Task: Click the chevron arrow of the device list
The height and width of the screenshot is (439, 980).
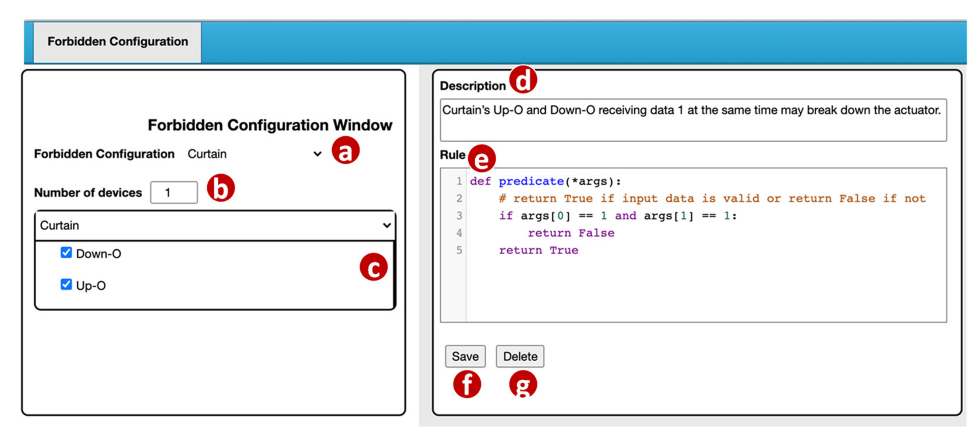Action: 387,225
